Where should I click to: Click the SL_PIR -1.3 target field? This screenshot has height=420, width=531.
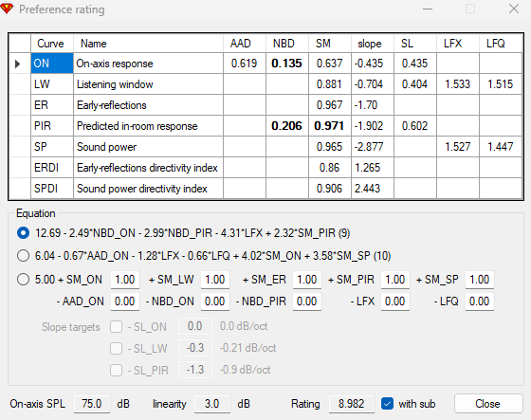(x=195, y=370)
